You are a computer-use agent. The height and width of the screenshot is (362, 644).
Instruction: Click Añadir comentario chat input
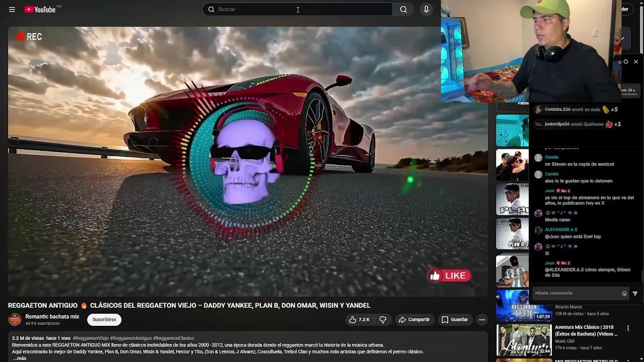[x=577, y=293]
